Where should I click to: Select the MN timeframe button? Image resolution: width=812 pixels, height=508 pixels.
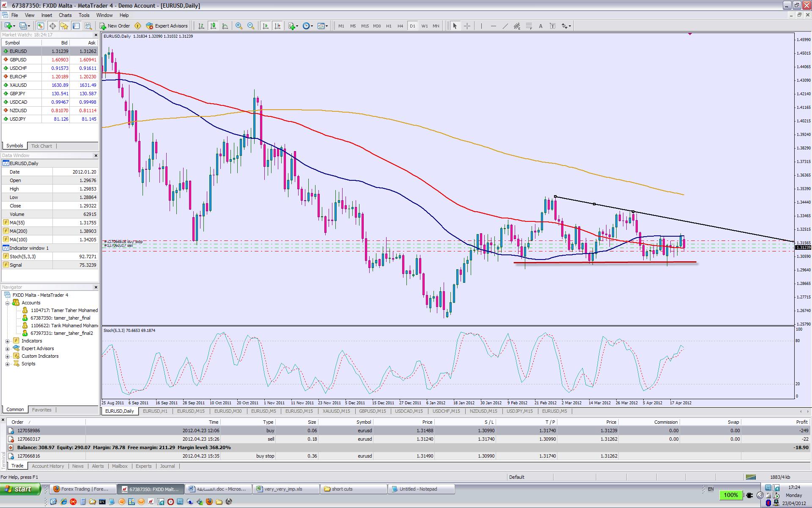[x=436, y=26]
